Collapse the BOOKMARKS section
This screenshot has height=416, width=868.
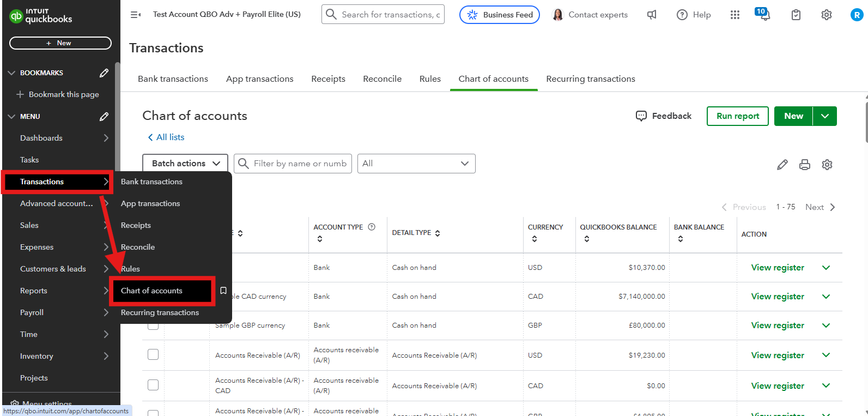[x=11, y=73]
